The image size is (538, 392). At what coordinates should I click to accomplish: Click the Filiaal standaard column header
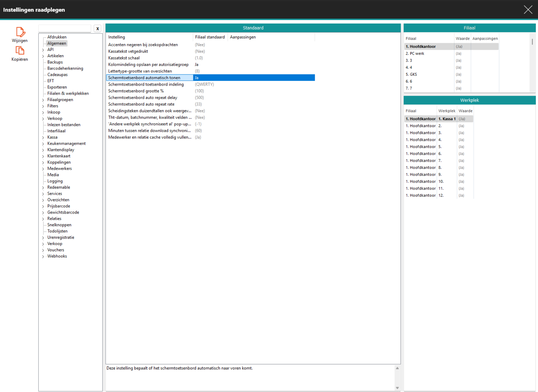click(210, 37)
